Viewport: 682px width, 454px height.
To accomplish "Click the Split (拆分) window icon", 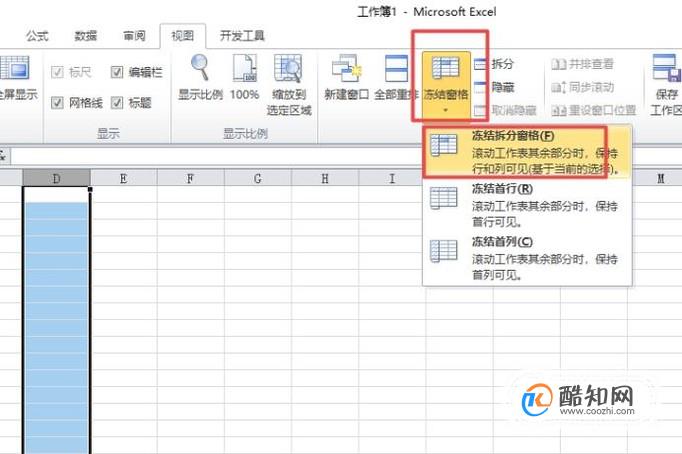I will click(x=481, y=64).
